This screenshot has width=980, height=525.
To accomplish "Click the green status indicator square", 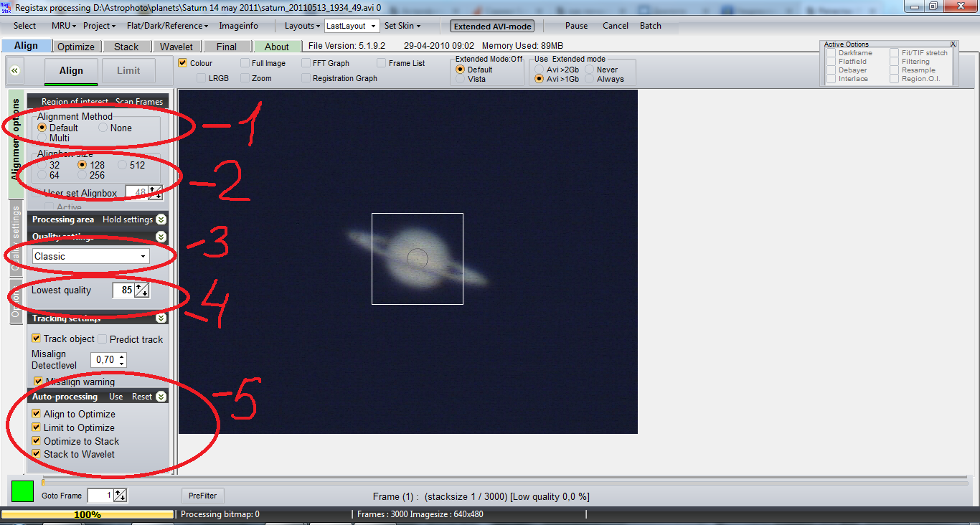I will 22,492.
